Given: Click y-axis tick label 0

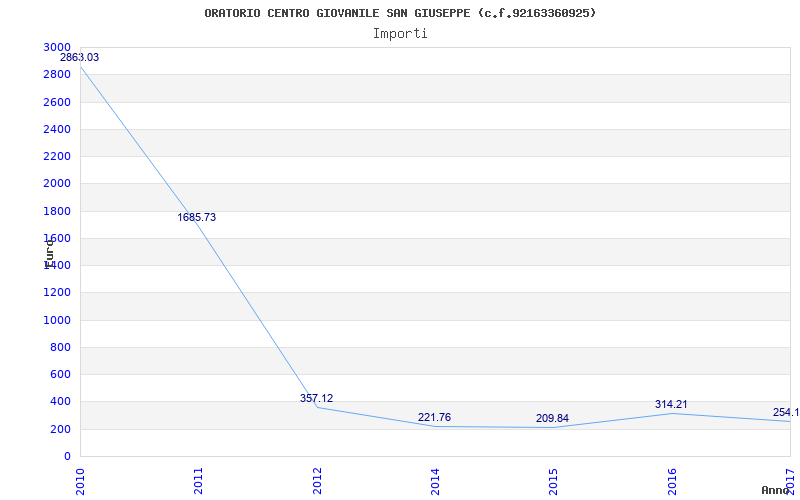Looking at the screenshot, I should pyautogui.click(x=67, y=456).
